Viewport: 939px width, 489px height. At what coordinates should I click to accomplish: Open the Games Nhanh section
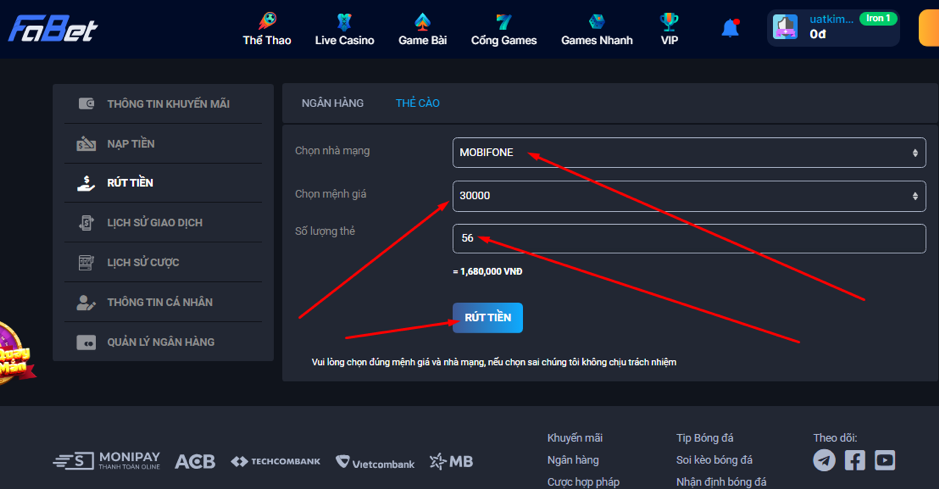click(x=596, y=29)
